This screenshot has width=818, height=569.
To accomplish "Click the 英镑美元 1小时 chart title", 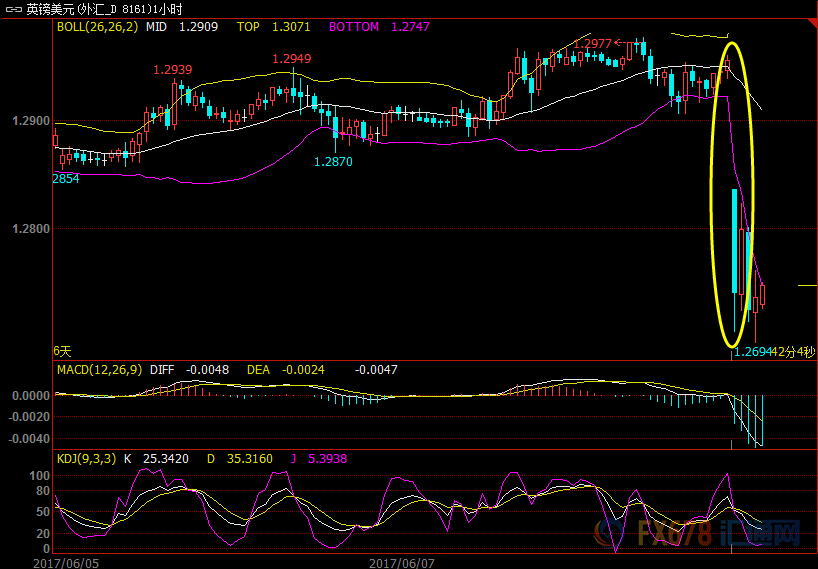I will pyautogui.click(x=104, y=9).
